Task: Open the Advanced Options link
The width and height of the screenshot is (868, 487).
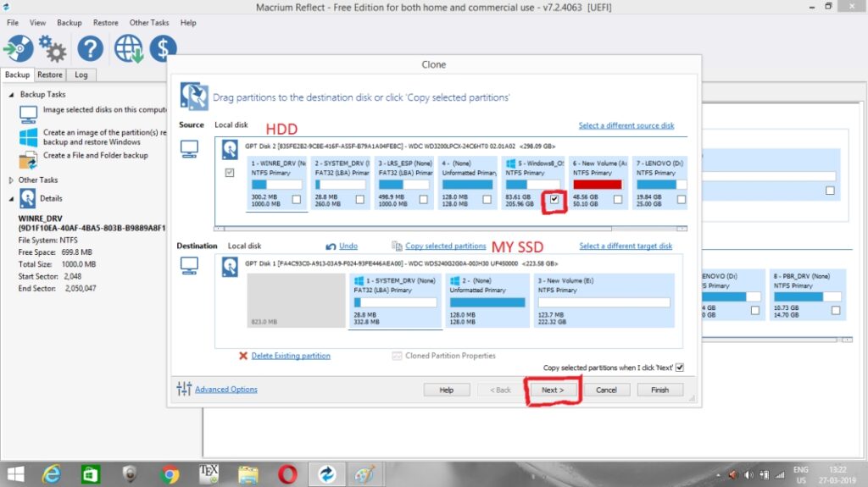Action: pyautogui.click(x=225, y=389)
